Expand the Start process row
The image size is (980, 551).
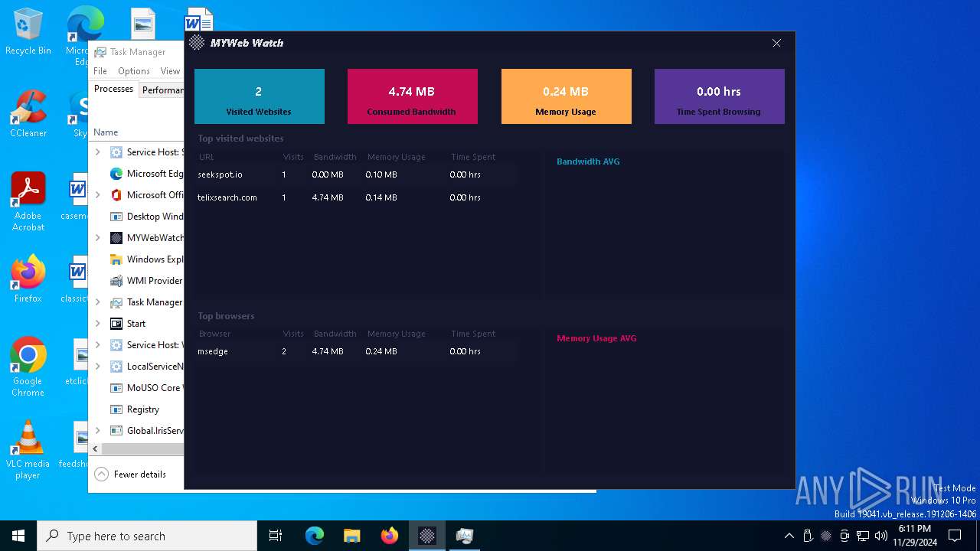tap(97, 324)
